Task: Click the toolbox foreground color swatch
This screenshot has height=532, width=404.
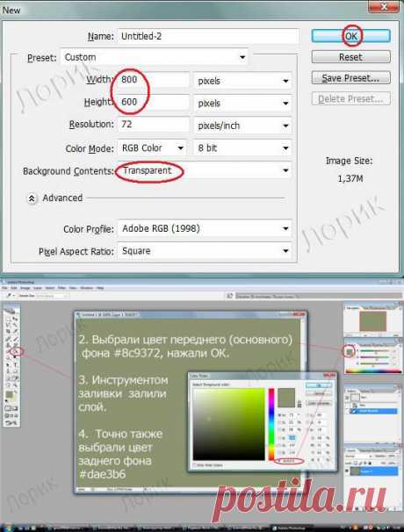Action: tap(9, 395)
